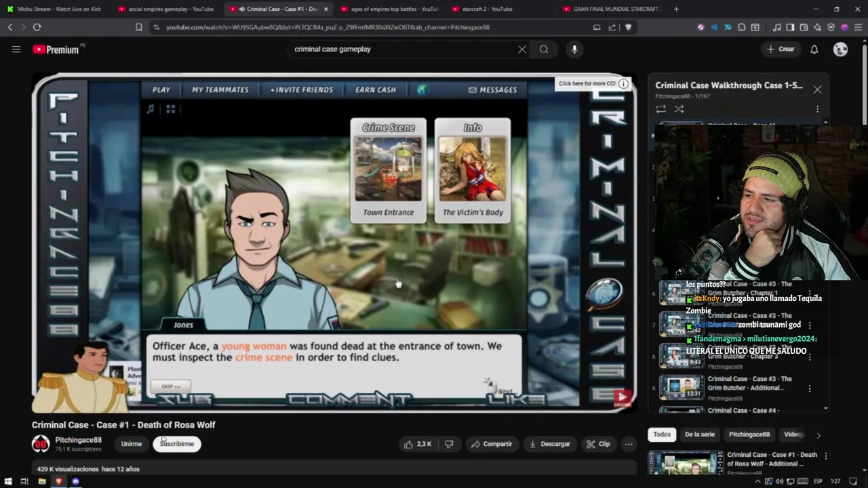Open the account avatar menu

(840, 49)
